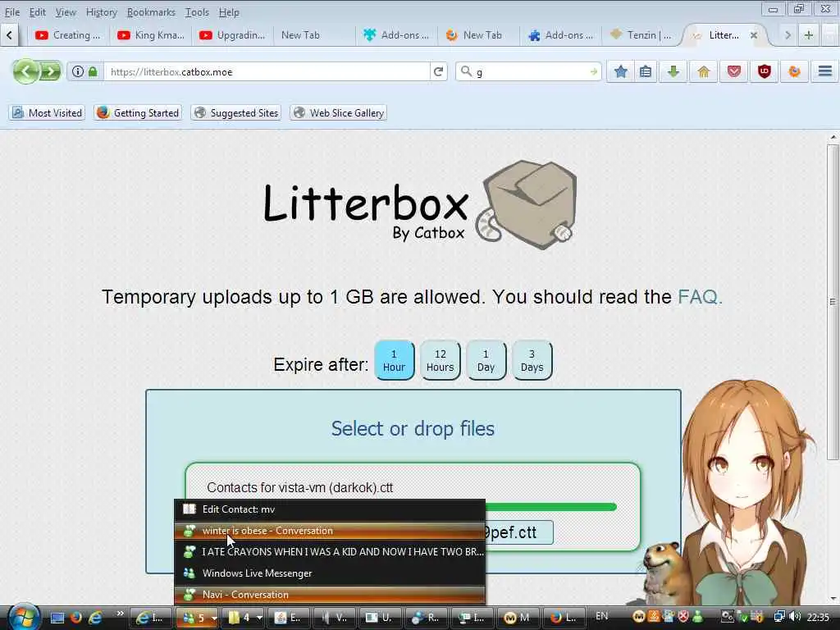Launch Firefox from quick launch
The height and width of the screenshot is (630, 840).
(76, 617)
